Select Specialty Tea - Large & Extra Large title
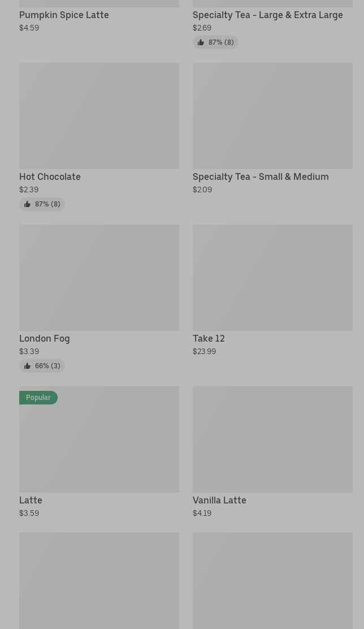Screen dimensions: 364x629 point(267,15)
